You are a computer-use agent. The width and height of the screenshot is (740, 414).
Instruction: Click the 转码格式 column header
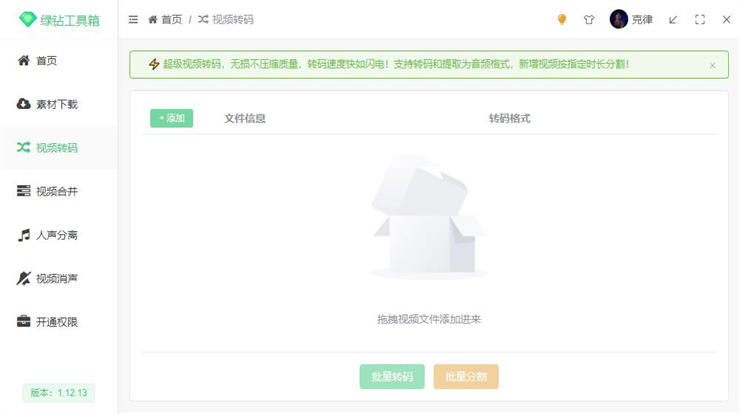pos(509,118)
